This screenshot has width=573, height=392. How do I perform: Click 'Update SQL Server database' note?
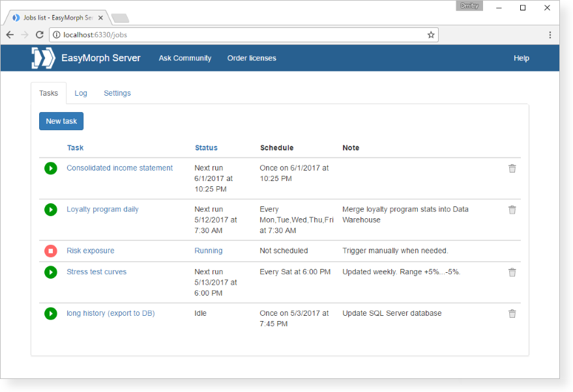[392, 313]
